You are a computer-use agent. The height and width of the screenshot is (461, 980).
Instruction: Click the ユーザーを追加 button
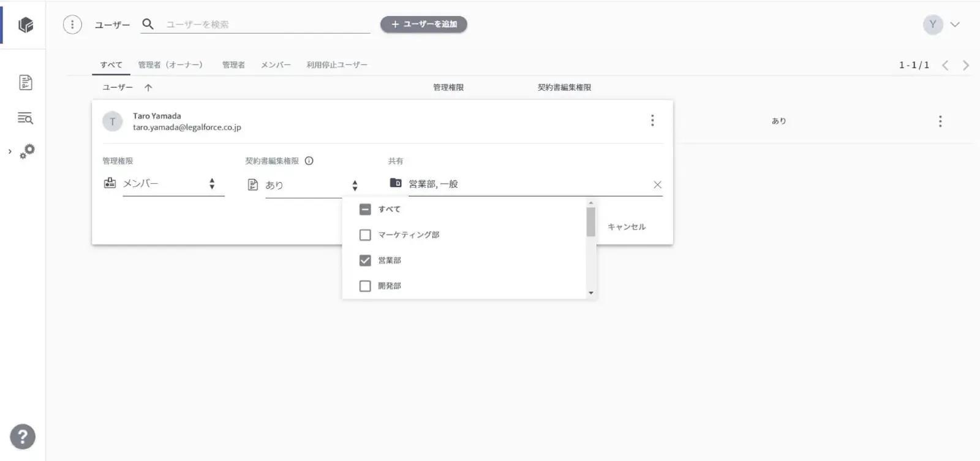coord(424,25)
